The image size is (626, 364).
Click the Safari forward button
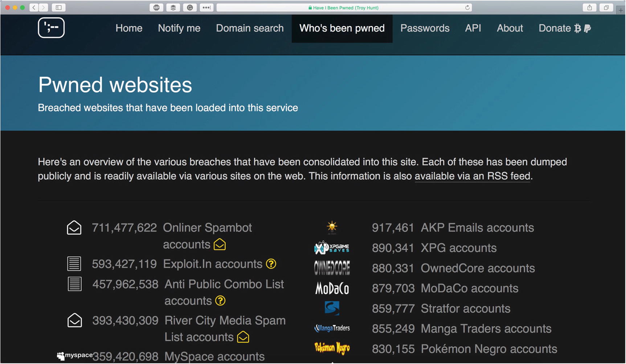[43, 7]
